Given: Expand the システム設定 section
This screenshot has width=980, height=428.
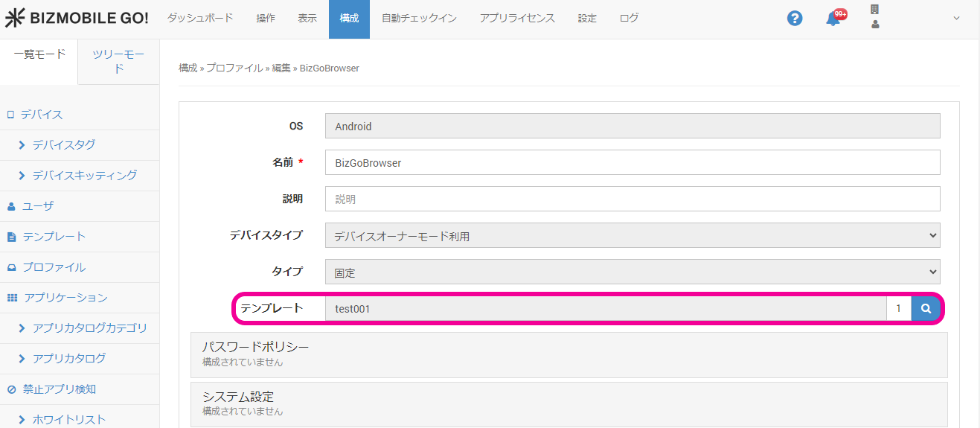Looking at the screenshot, I should pyautogui.click(x=569, y=403).
